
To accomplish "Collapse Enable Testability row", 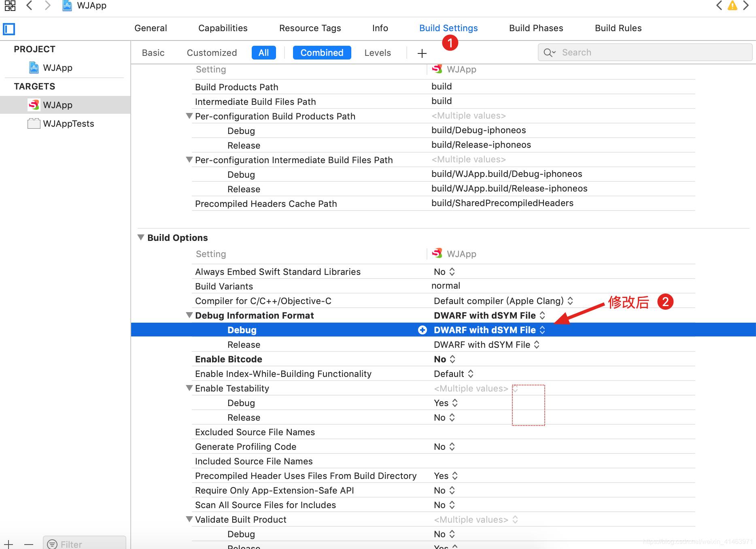I will click(x=189, y=388).
